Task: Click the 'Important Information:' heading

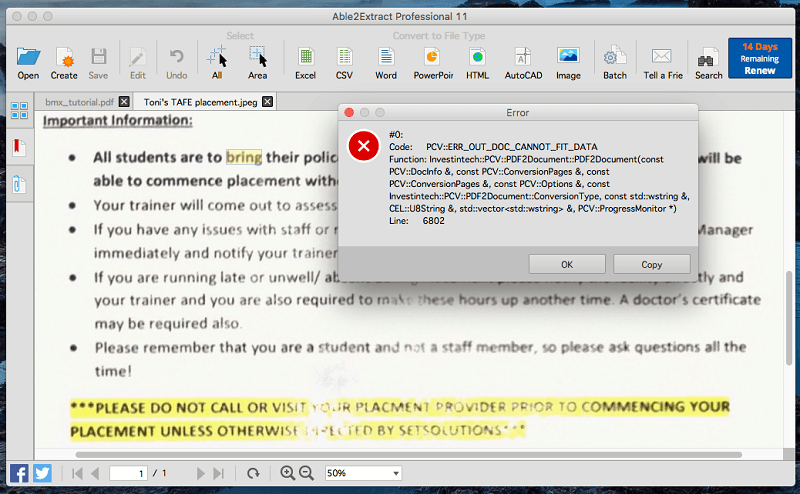Action: pos(118,120)
